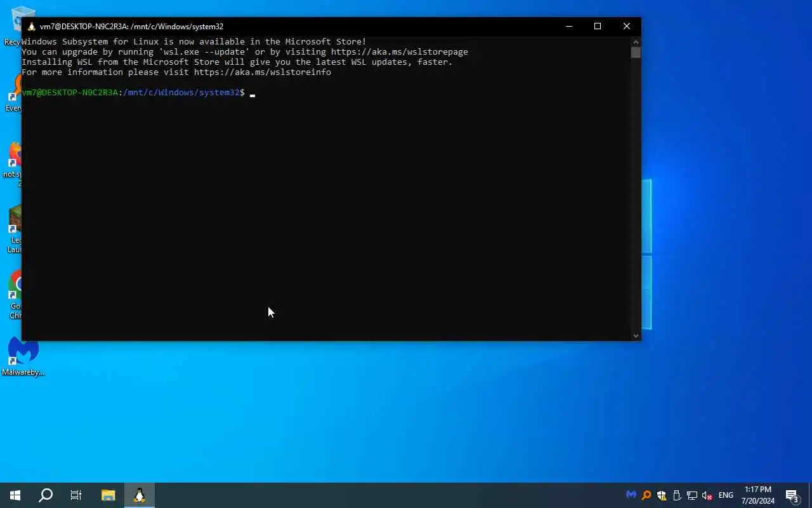The image size is (812, 508).
Task: Click the terminal scrollbar down arrow
Action: (636, 335)
